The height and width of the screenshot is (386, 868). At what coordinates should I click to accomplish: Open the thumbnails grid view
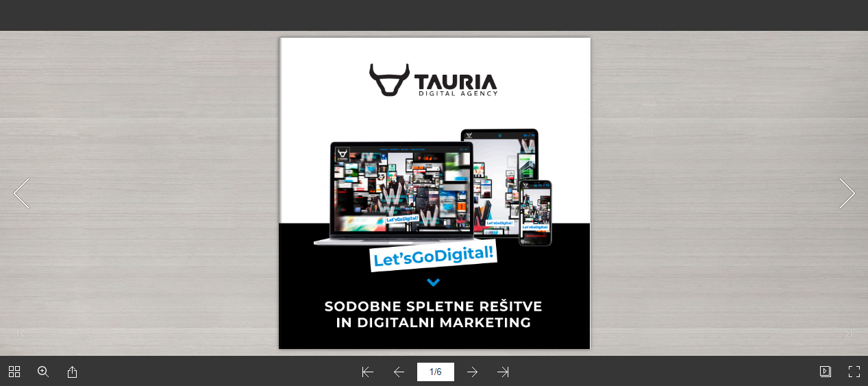14,372
